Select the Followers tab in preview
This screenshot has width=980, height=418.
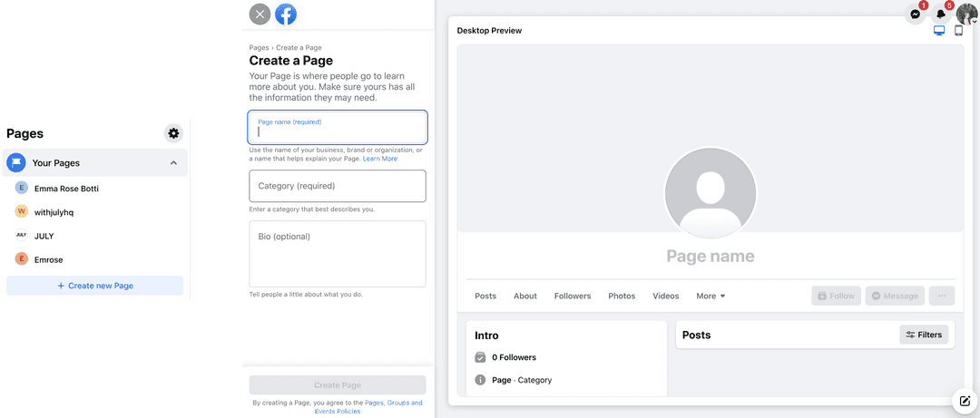tap(573, 296)
